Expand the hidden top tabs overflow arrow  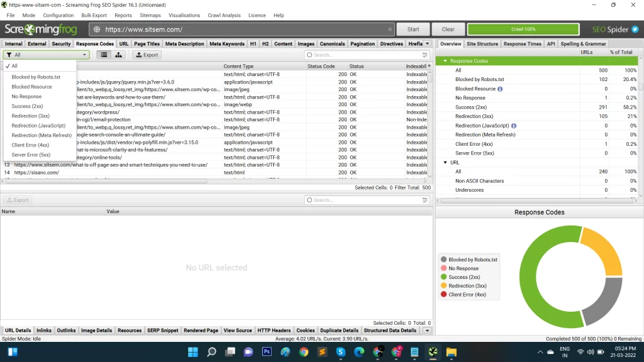click(427, 43)
